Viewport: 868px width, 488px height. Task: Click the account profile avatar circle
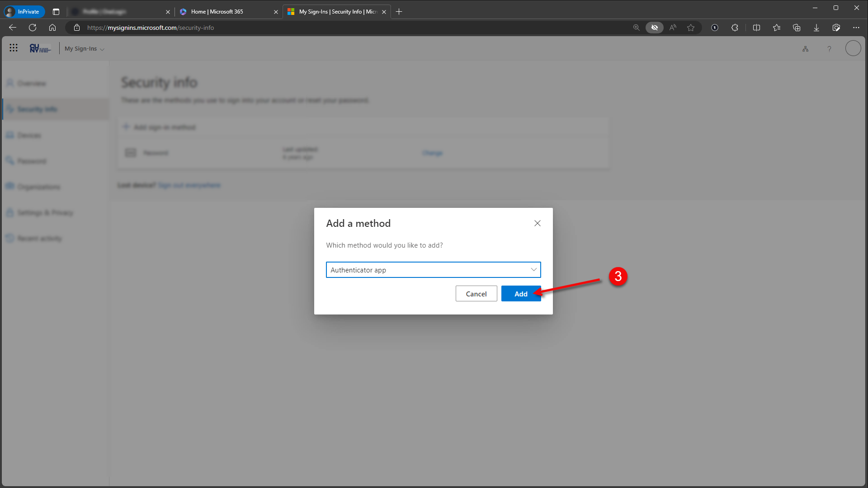[x=853, y=48]
